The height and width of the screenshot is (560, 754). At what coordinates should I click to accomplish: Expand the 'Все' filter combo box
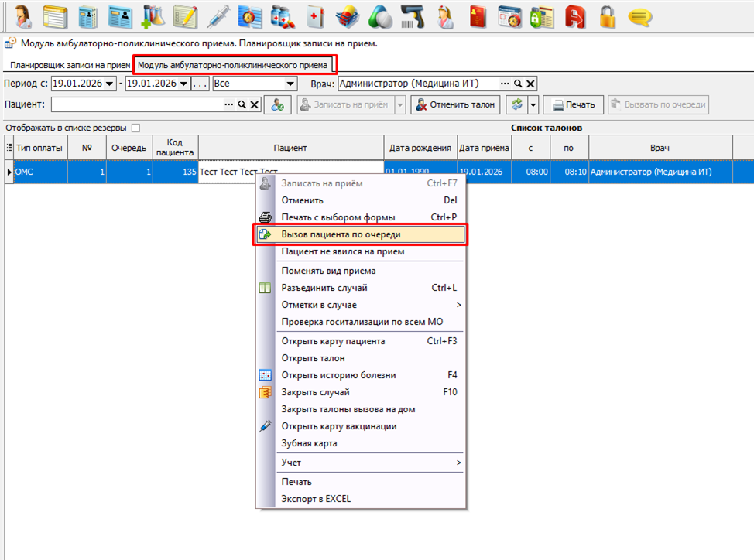[291, 84]
